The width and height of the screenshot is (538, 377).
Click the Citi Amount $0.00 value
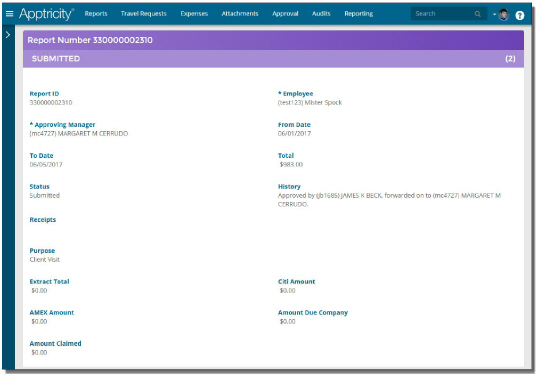tap(288, 291)
